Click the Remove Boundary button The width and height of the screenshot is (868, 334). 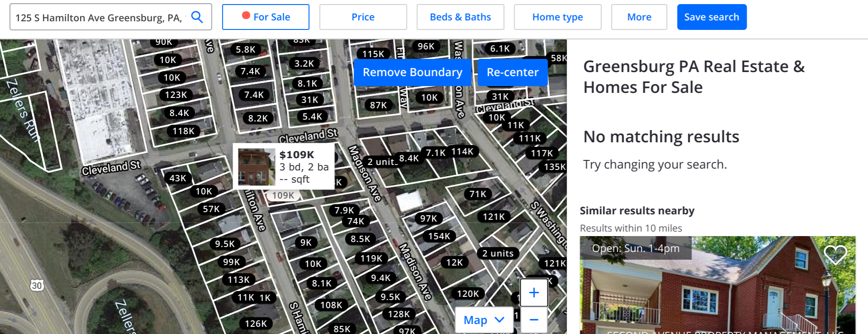pyautogui.click(x=413, y=73)
